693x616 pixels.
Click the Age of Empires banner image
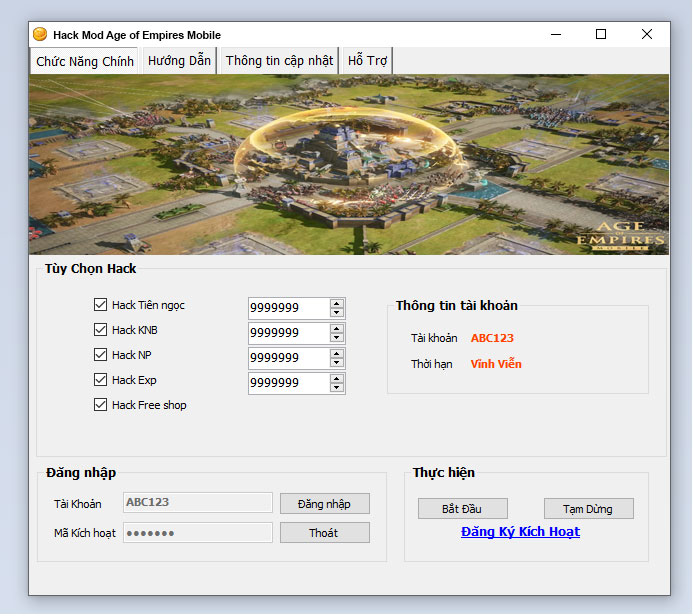(349, 164)
